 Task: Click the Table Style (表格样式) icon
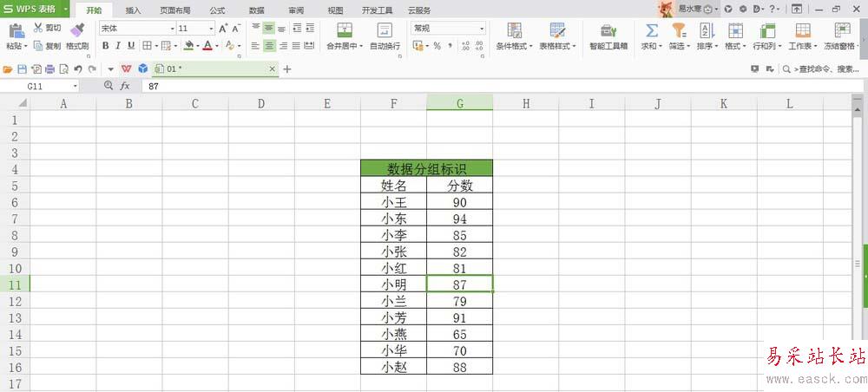click(557, 29)
